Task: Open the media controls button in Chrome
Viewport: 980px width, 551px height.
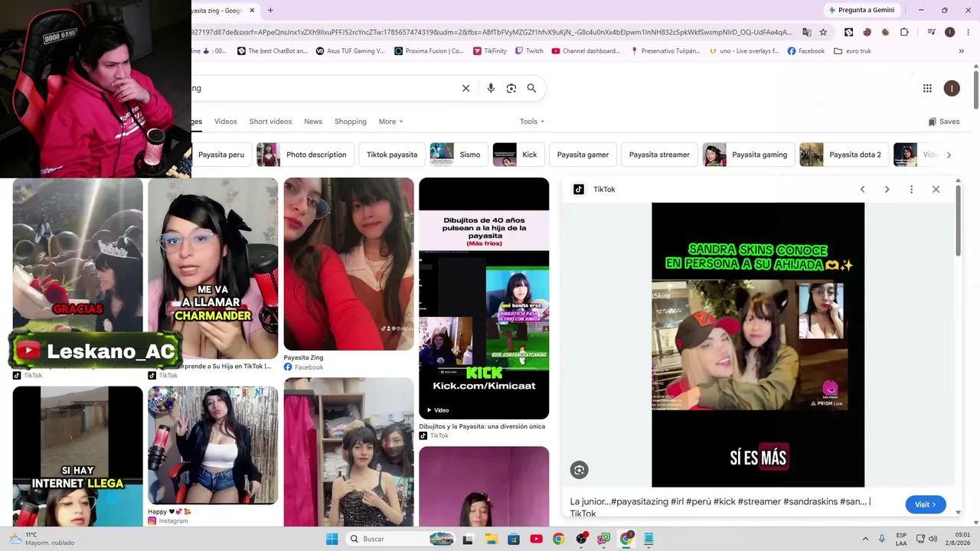Action: coord(931,32)
